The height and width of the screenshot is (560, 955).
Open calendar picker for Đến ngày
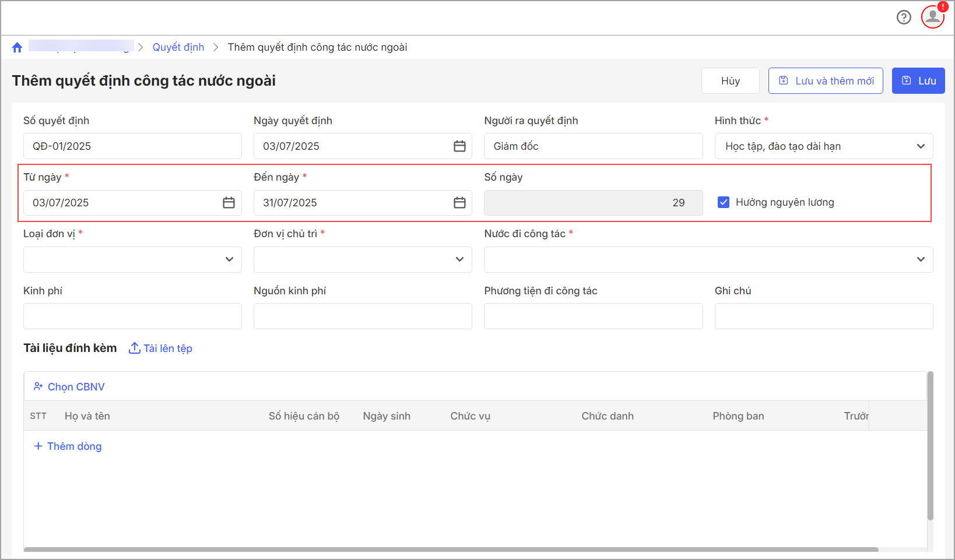(x=459, y=203)
